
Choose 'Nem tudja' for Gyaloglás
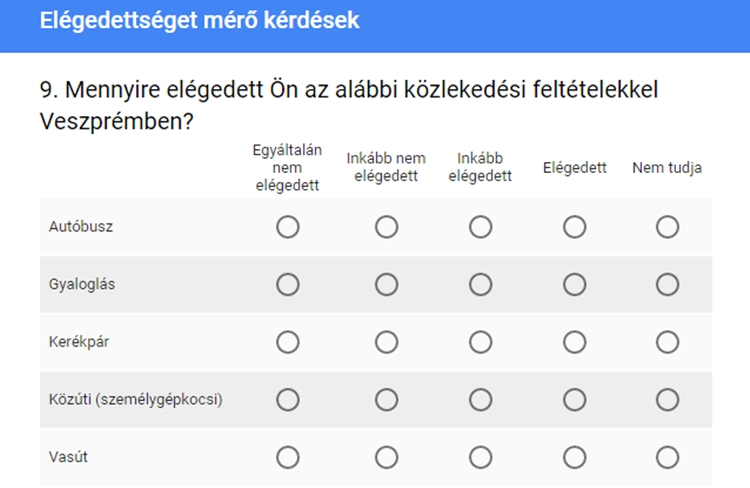[667, 285]
